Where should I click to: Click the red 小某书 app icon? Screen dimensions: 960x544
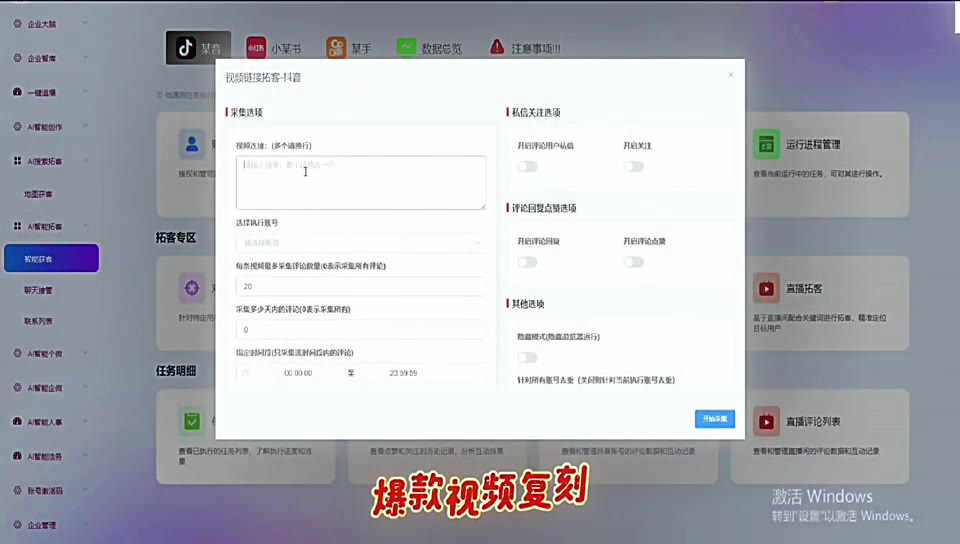[256, 48]
